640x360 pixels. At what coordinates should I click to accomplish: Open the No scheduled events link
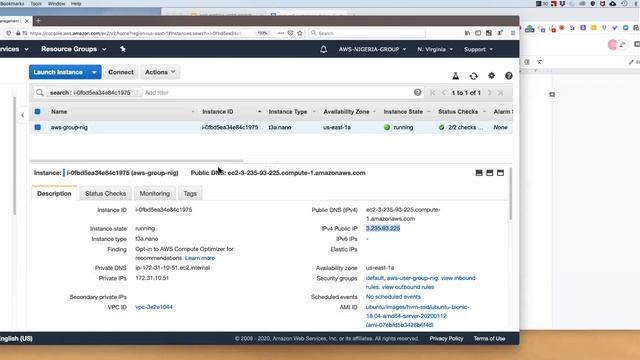pos(393,297)
